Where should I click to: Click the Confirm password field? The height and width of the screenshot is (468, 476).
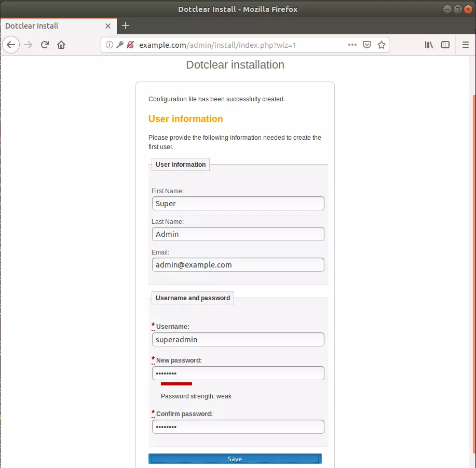pyautogui.click(x=238, y=426)
